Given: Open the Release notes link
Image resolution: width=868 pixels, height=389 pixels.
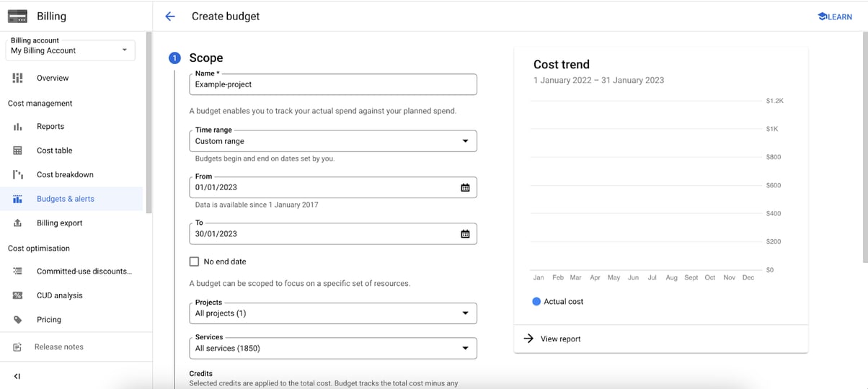Looking at the screenshot, I should tap(58, 347).
